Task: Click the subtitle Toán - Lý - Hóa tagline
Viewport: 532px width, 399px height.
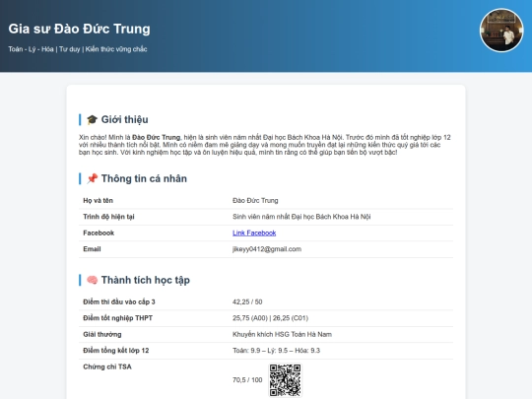Action: (78, 49)
